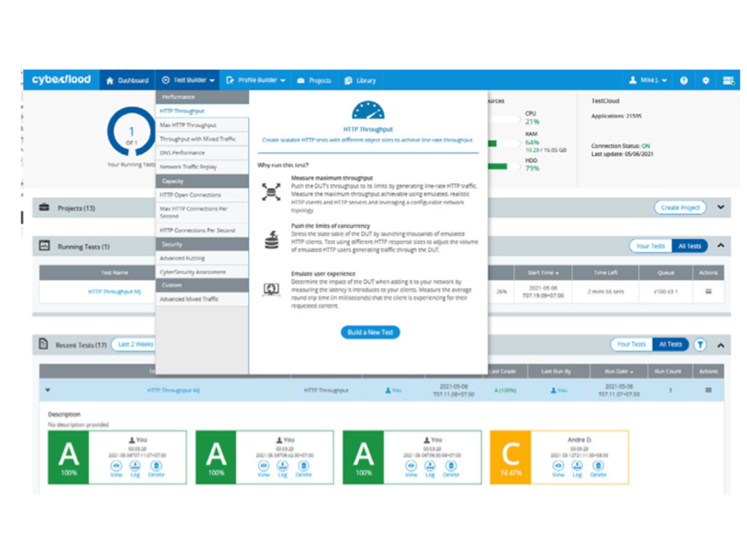Click the HDD usage bar
747x560 pixels.
pyautogui.click(x=505, y=166)
